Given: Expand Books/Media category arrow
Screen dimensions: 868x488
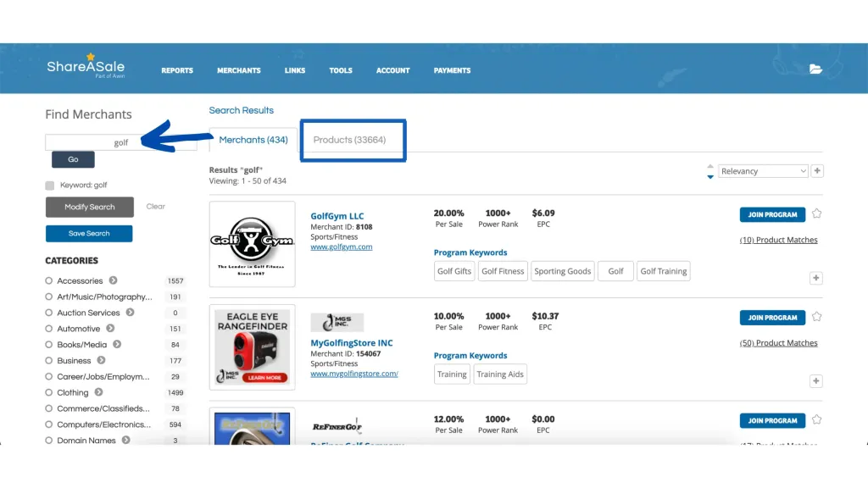Looking at the screenshot, I should point(117,344).
